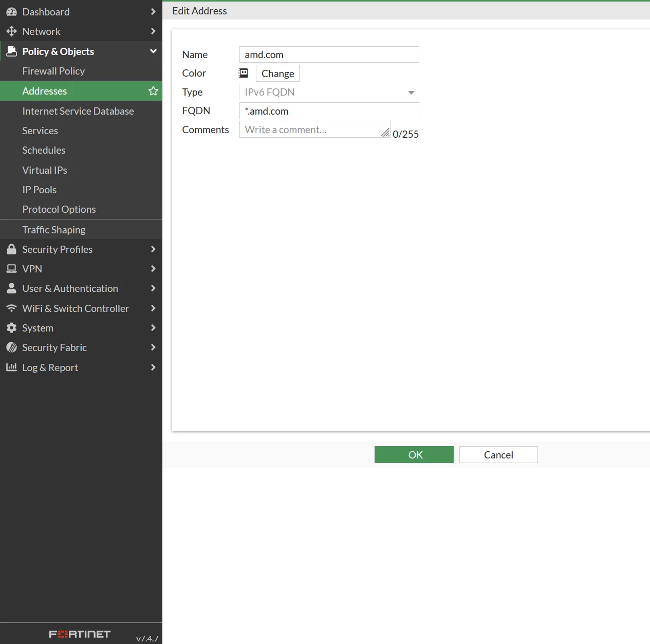This screenshot has width=650, height=644.
Task: Expand the VPN menu chevron
Action: [153, 269]
